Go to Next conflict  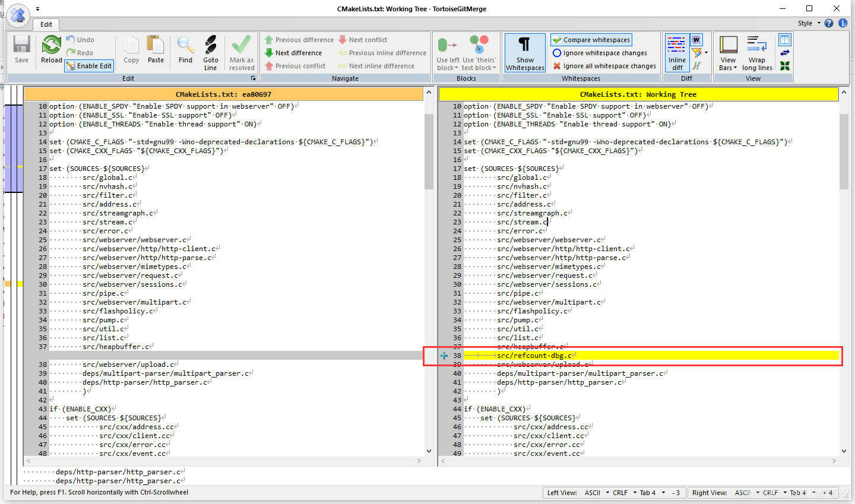coord(363,40)
